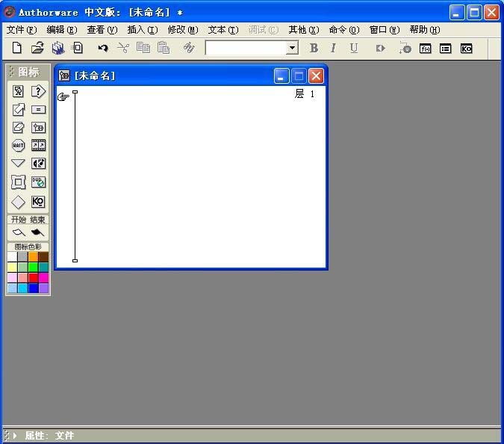The image size is (504, 444).
Task: Select the Digital Movie icon
Action: pos(38,146)
